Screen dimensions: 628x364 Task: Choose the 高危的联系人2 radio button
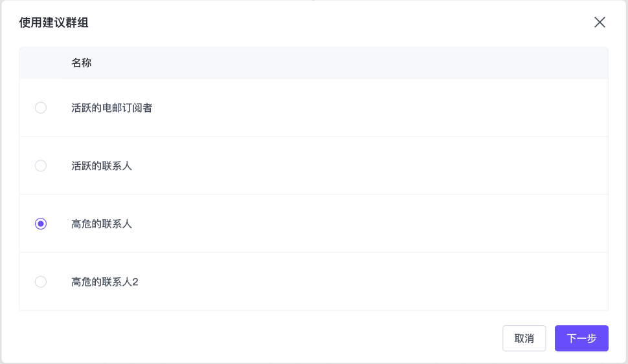pos(41,282)
